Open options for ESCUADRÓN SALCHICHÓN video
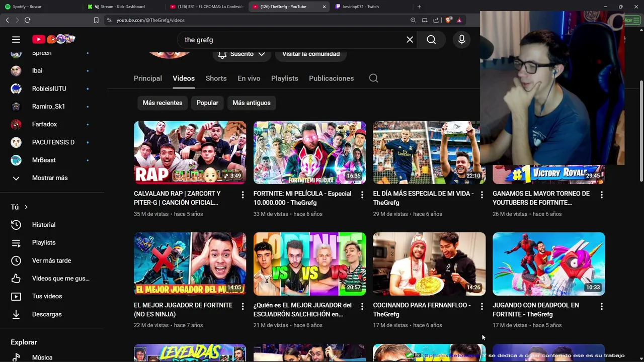This screenshot has height=362, width=644. [362, 306]
